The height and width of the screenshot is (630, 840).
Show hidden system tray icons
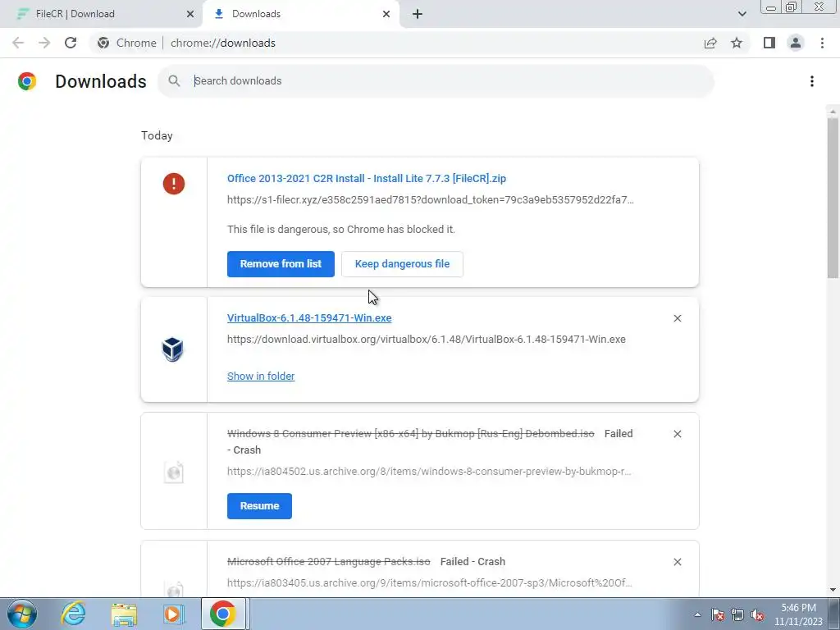(697, 614)
